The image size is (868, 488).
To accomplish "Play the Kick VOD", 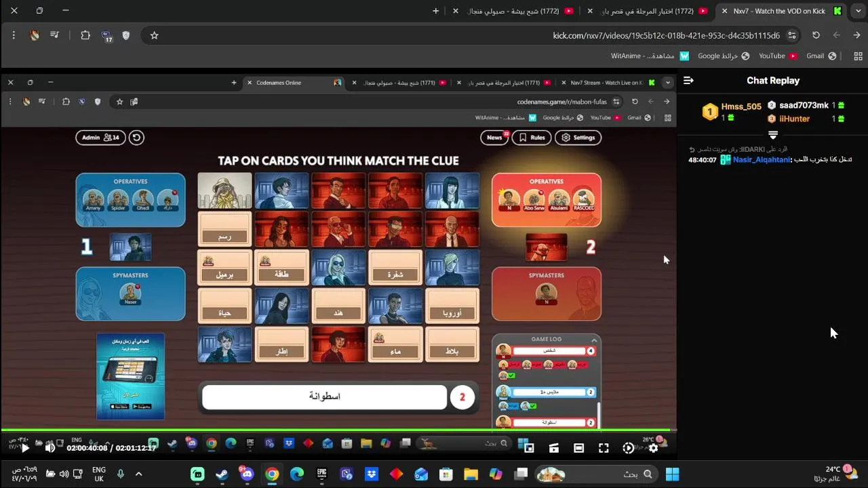I will tap(25, 448).
